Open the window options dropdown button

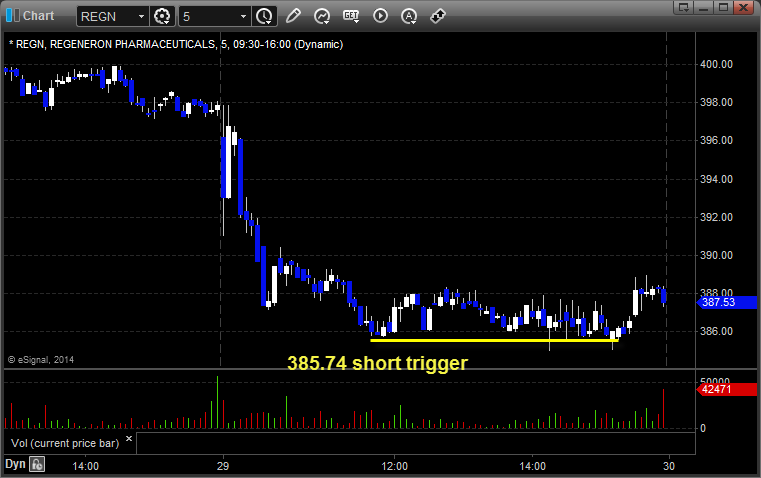(x=684, y=7)
